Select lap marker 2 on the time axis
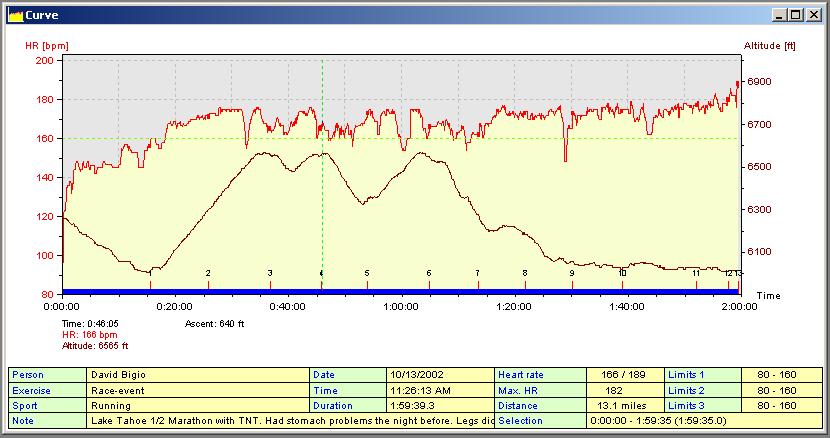 (x=208, y=273)
